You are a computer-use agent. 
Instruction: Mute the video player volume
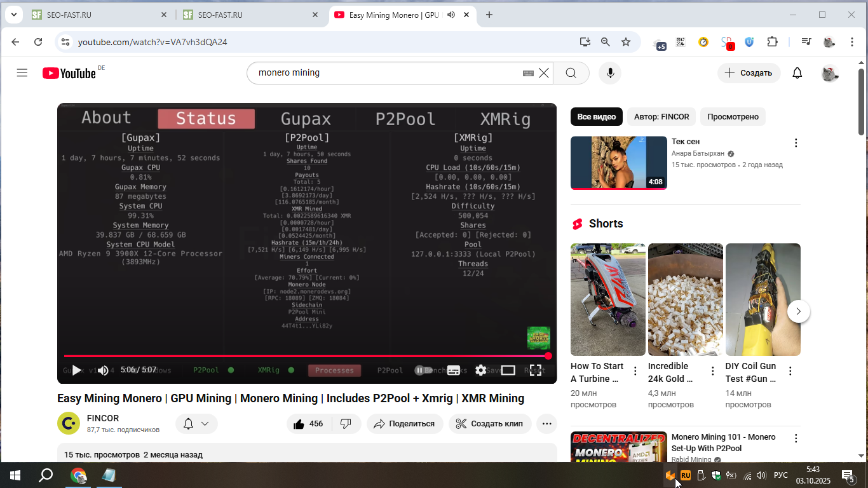[103, 370]
